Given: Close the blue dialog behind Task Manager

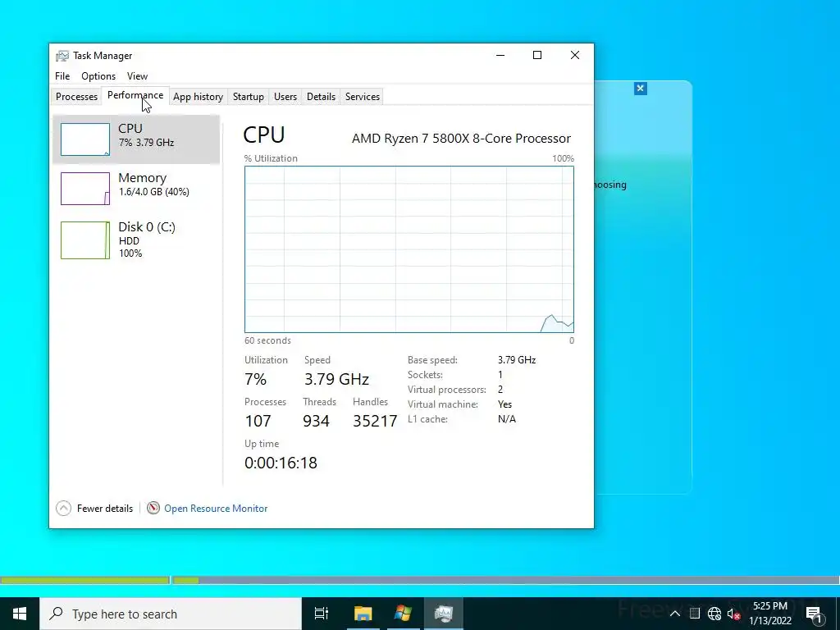Looking at the screenshot, I should click(640, 89).
